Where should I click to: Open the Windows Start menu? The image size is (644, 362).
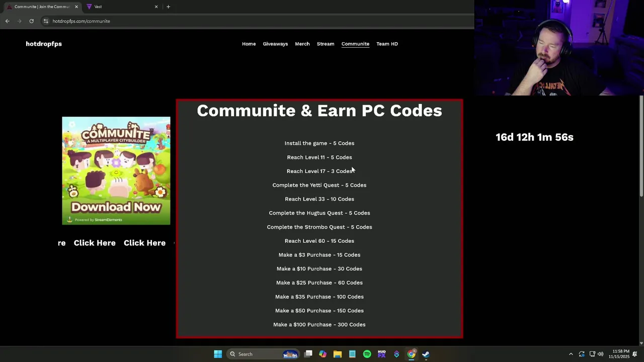click(218, 354)
